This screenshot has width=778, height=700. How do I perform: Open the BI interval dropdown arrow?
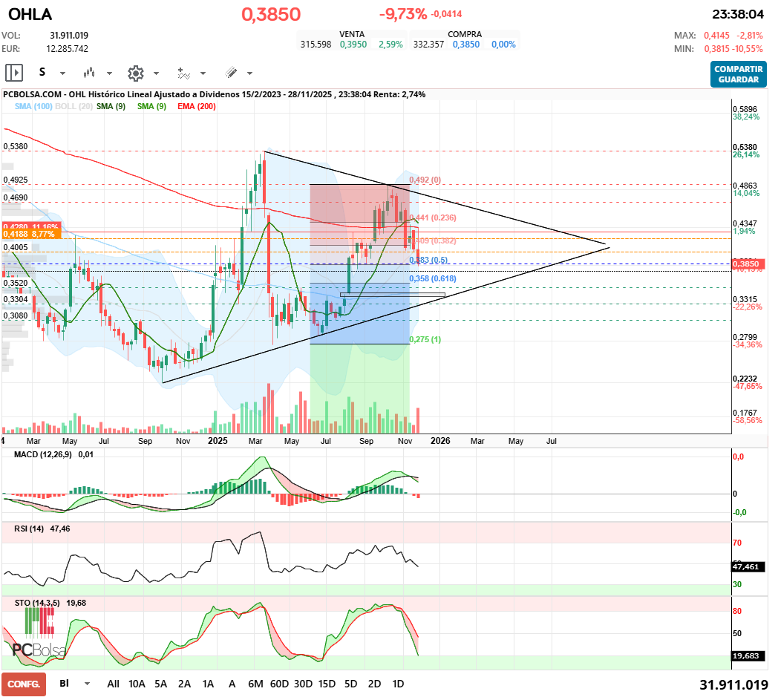tap(88, 684)
